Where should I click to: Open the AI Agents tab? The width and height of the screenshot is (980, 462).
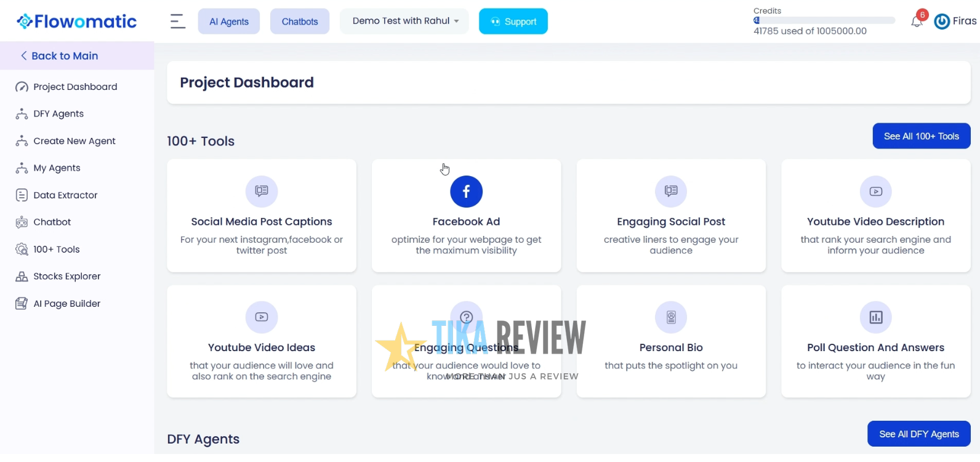coord(229,22)
